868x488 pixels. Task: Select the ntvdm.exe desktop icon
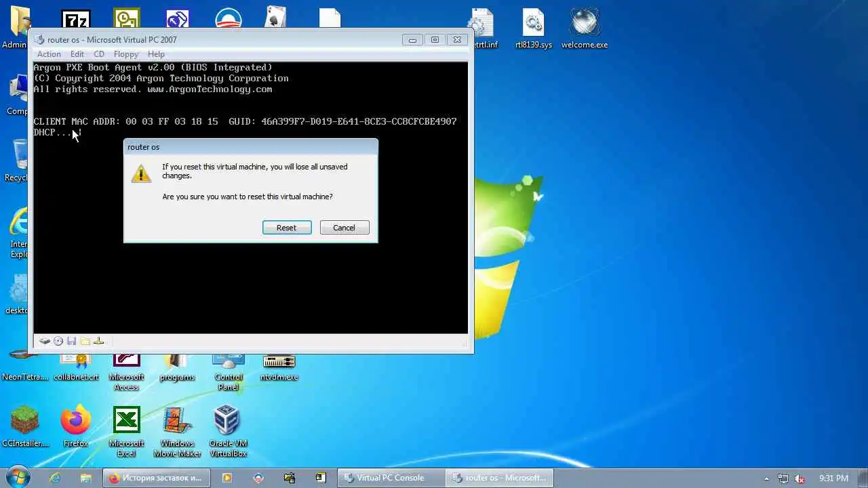(279, 367)
